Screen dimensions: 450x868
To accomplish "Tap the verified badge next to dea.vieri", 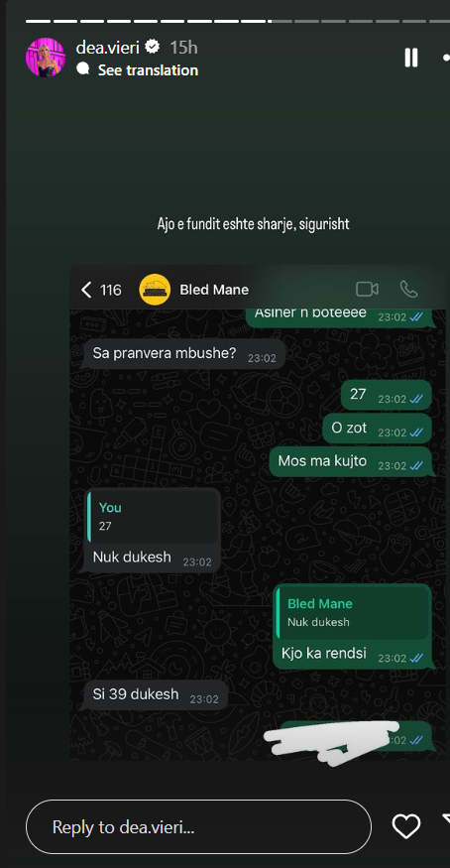I will click(x=153, y=48).
